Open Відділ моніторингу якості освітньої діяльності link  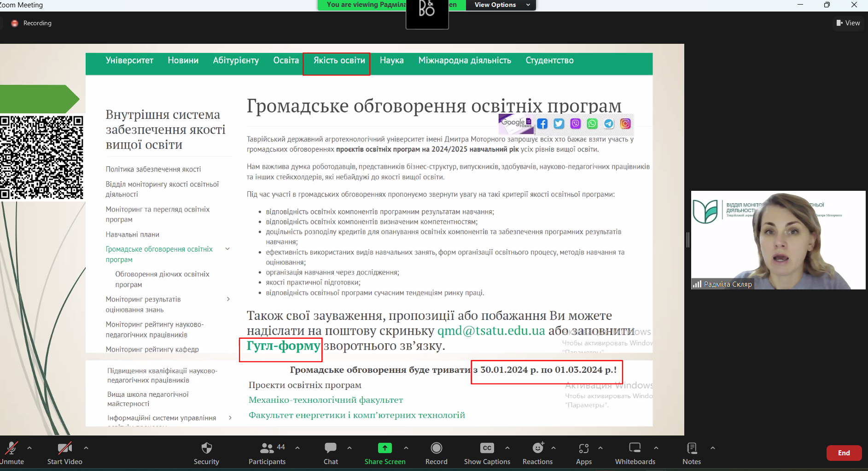(x=162, y=189)
